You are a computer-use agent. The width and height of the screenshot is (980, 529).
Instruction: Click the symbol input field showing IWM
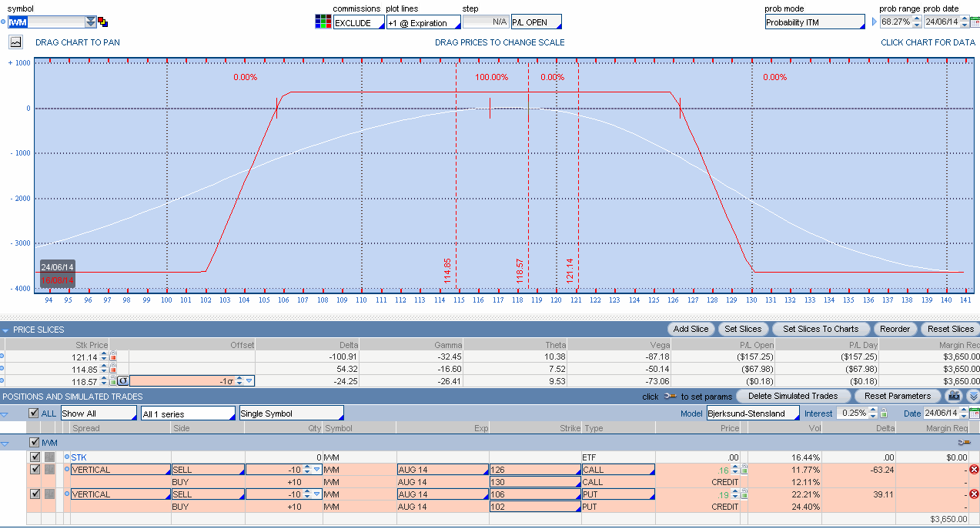[46, 22]
